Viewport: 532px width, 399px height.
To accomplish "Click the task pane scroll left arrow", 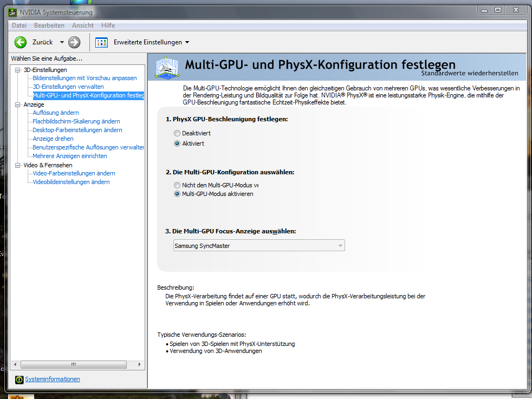I will pos(15,365).
